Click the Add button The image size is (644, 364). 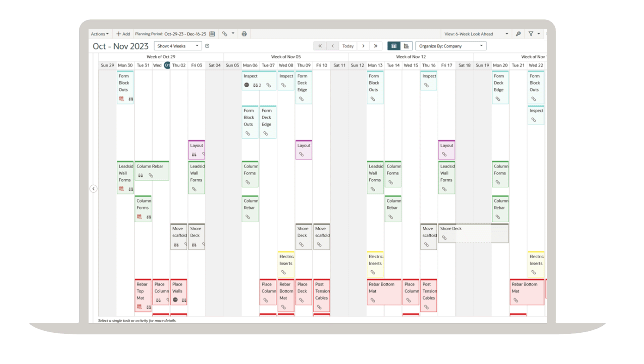pos(123,34)
